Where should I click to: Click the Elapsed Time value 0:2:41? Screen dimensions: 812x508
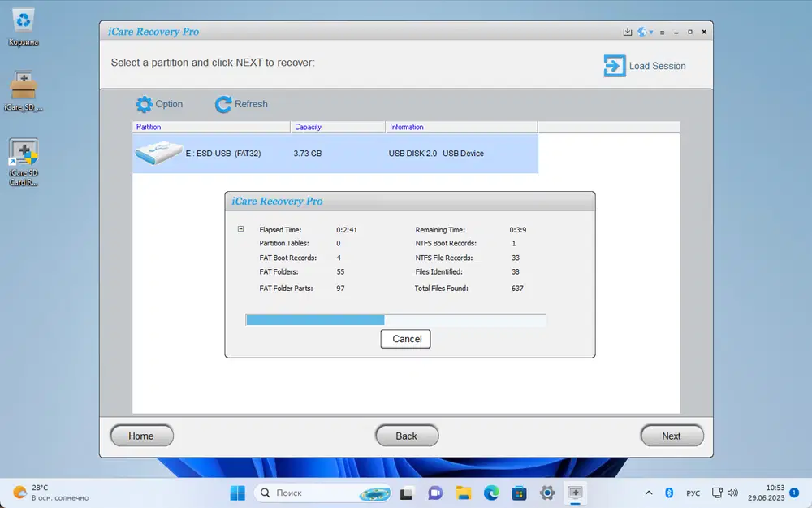point(347,230)
